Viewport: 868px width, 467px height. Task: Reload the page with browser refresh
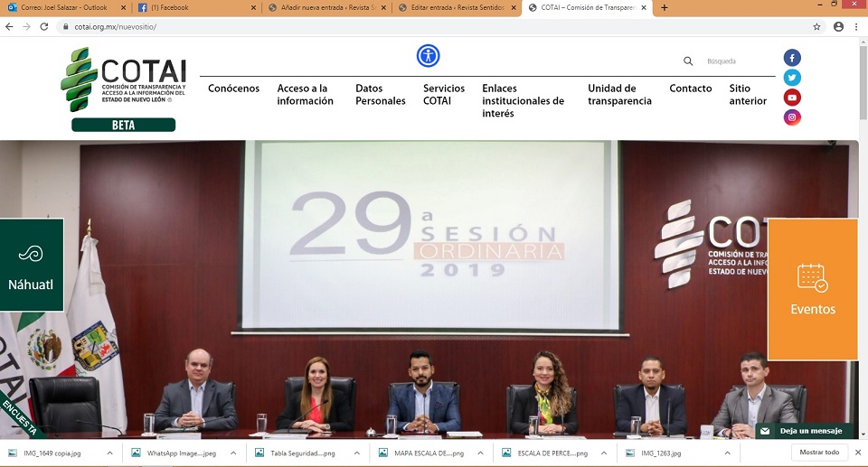click(x=43, y=27)
